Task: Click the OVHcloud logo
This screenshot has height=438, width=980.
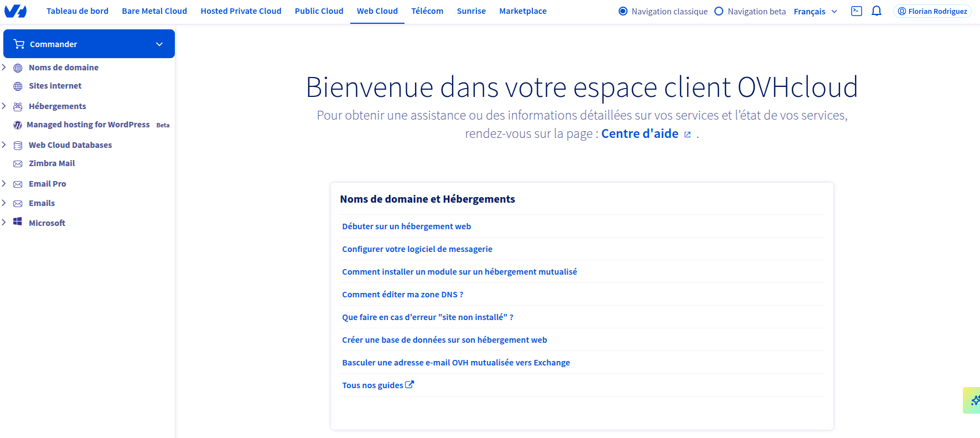Action: click(15, 11)
